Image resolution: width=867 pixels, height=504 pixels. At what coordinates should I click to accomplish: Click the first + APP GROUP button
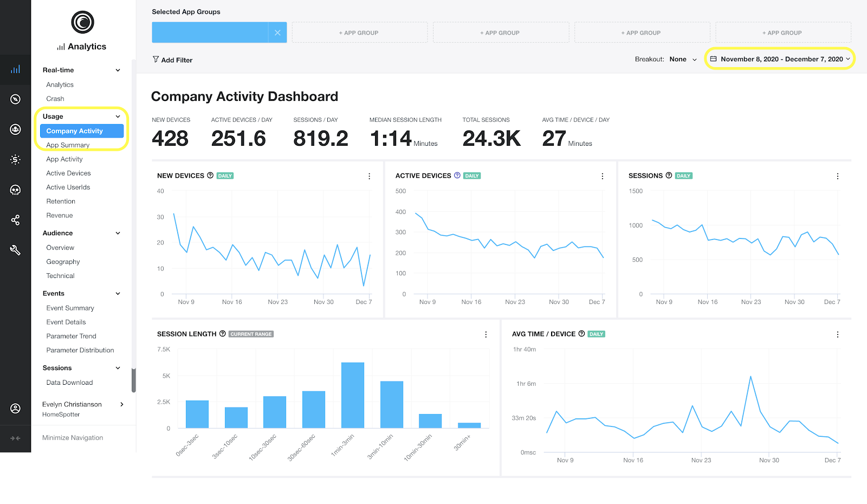359,32
